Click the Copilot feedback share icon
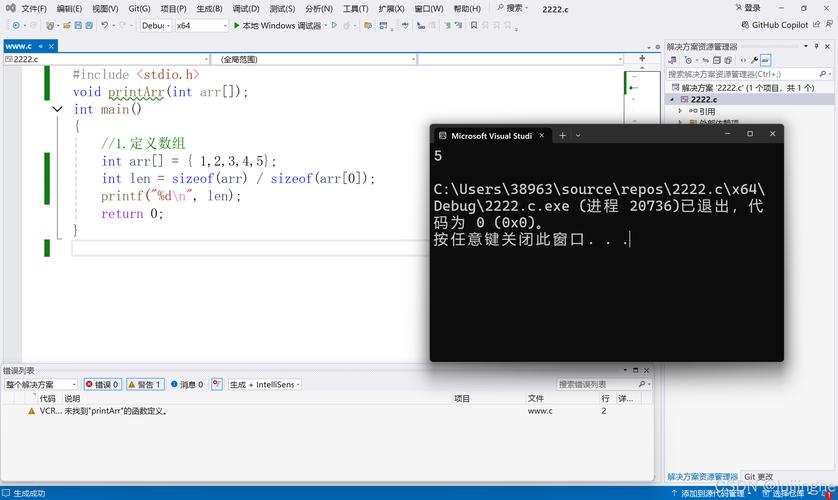 pyautogui.click(x=817, y=25)
